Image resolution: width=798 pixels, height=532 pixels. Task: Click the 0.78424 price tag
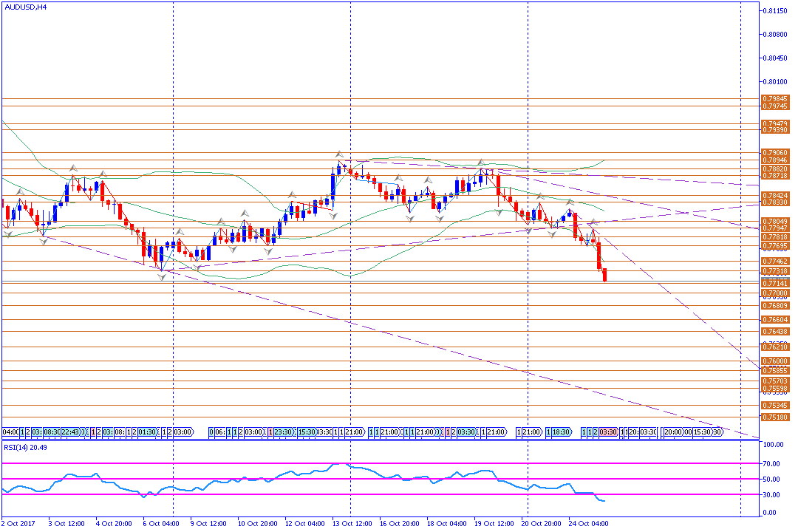[775, 196]
